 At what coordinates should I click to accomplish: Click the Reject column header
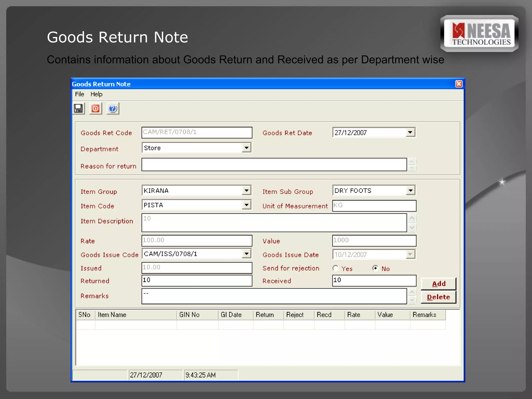point(299,315)
